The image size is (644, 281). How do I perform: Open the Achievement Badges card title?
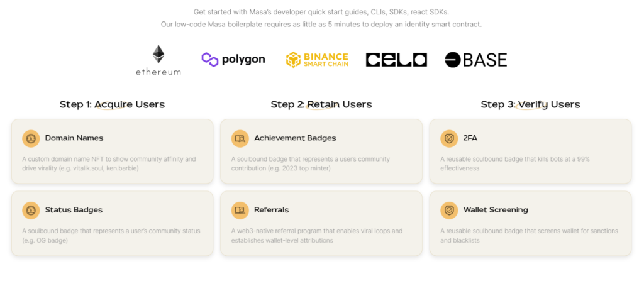(295, 138)
